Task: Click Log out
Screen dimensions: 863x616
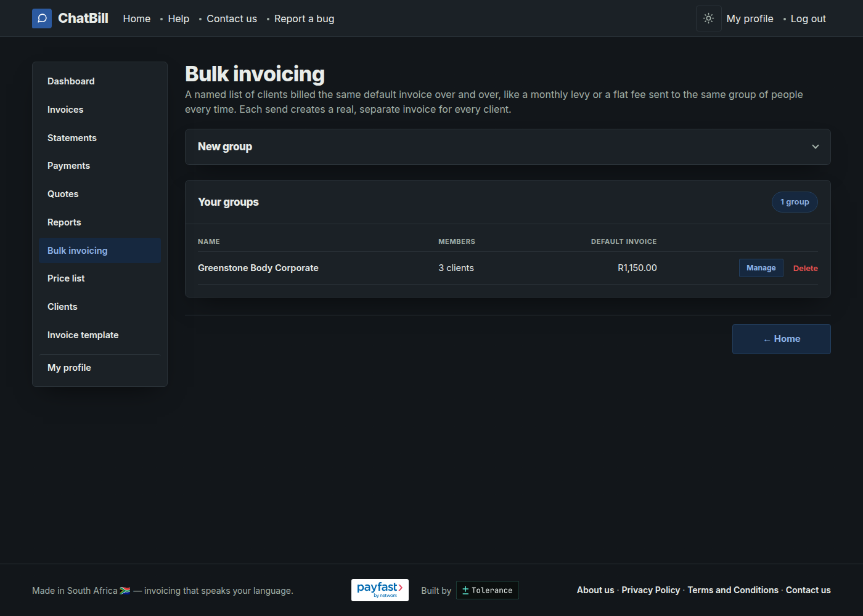Action: point(808,18)
